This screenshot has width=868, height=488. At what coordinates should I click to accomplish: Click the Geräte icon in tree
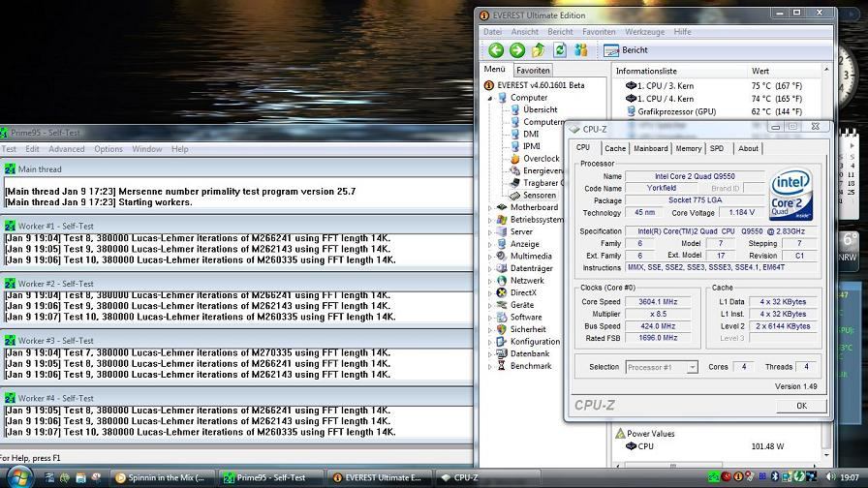click(502, 305)
